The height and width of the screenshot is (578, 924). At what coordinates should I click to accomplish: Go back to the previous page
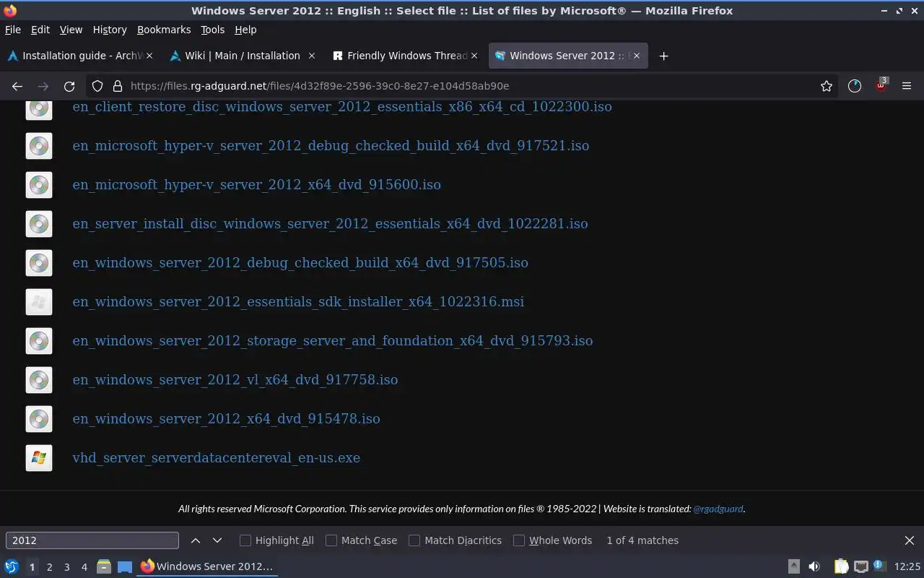tap(17, 86)
